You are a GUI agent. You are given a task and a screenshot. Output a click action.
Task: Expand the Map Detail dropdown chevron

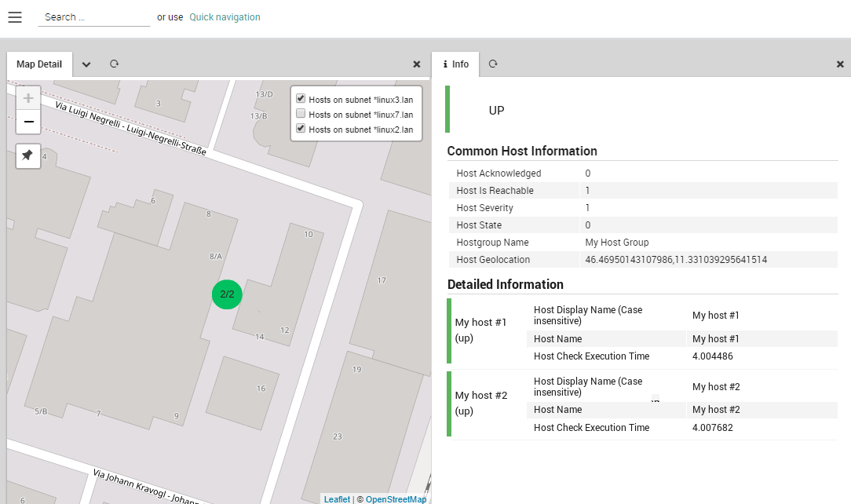[86, 64]
